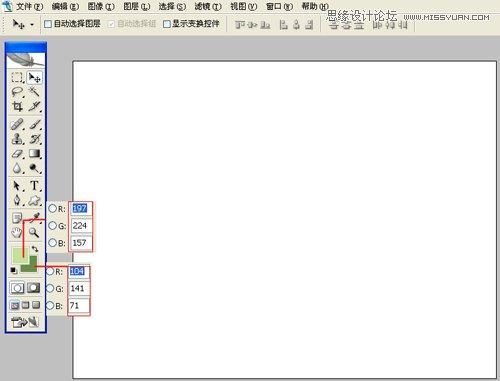Image resolution: width=500 pixels, height=381 pixels.
Task: Select the B radio beside value 71
Action: (x=50, y=305)
